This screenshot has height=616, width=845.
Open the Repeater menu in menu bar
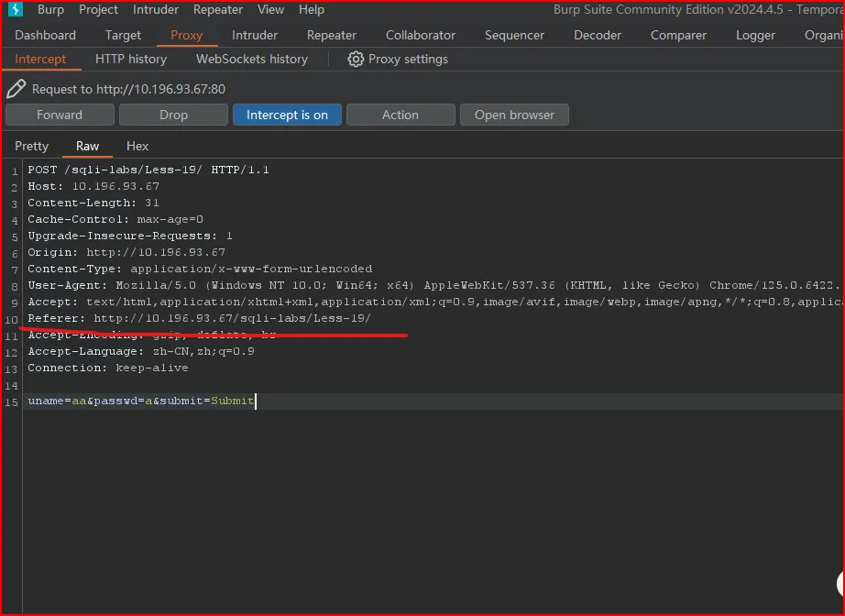tap(218, 10)
